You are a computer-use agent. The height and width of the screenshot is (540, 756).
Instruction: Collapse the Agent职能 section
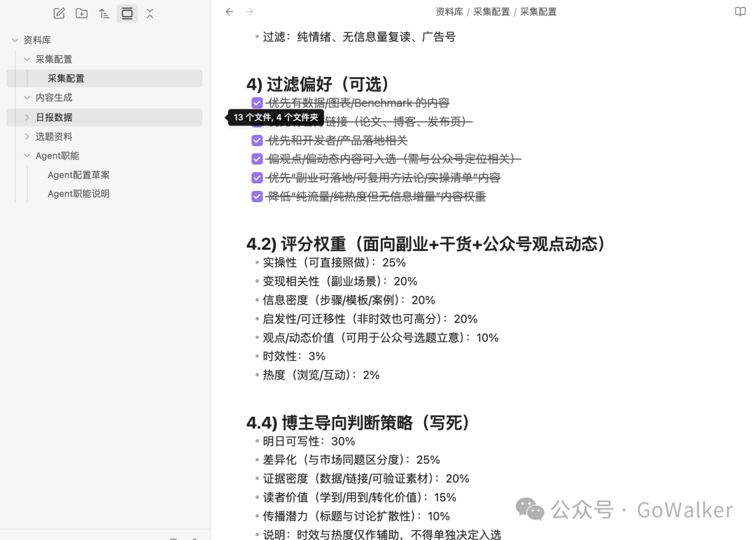[27, 155]
